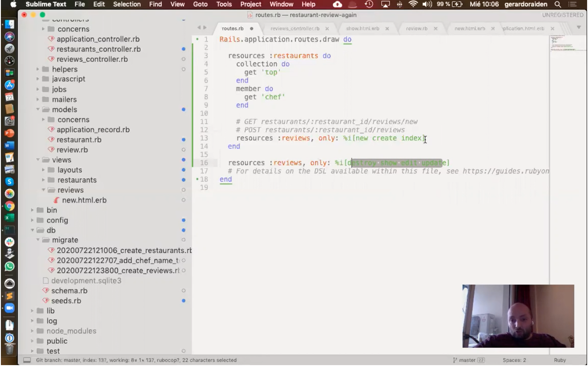Click the WhatsApp icon in the dock
This screenshot has height=366, width=588.
click(x=9, y=267)
